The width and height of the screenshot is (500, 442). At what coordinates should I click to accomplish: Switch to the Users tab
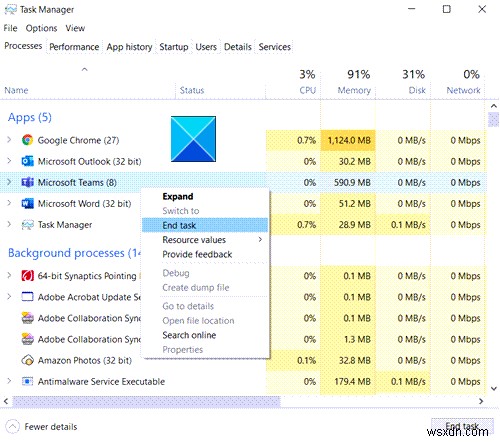(206, 47)
